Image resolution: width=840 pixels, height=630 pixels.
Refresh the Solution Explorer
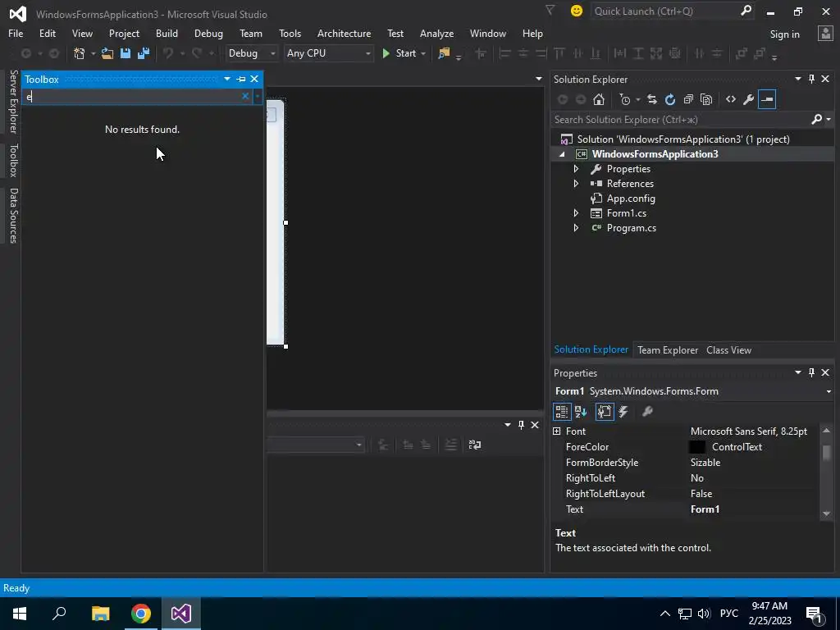(670, 99)
